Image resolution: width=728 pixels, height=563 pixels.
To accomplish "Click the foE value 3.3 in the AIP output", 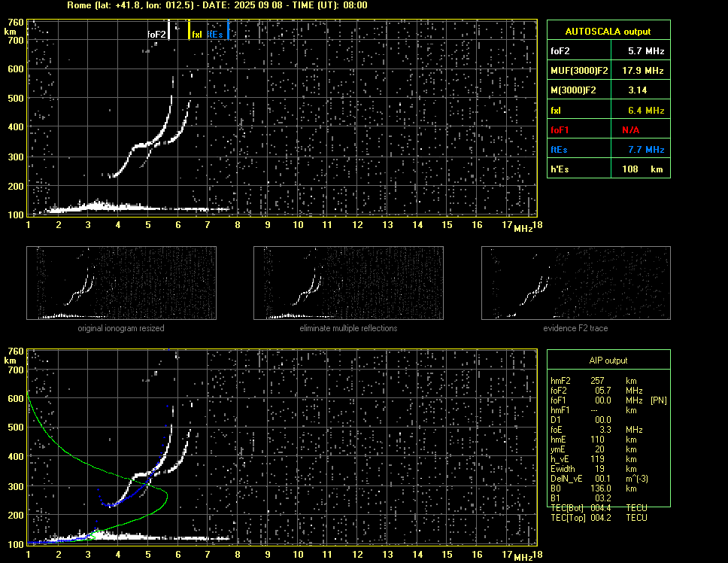I will (605, 430).
